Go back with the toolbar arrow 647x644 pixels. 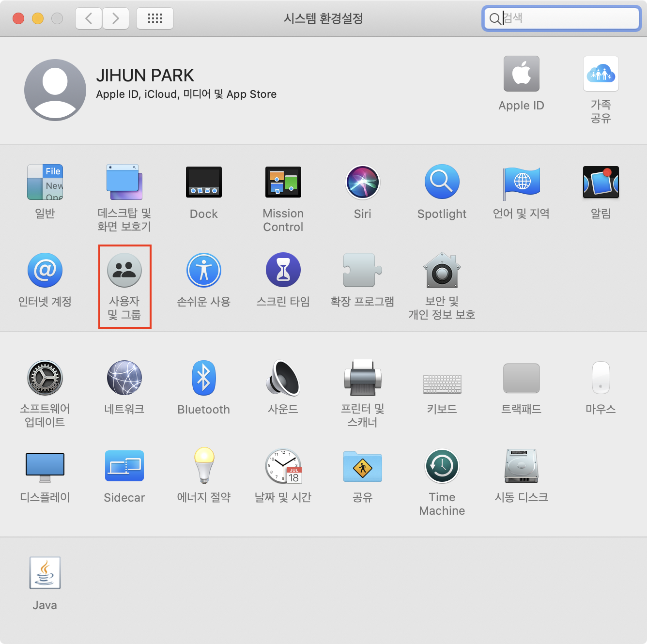click(x=89, y=18)
